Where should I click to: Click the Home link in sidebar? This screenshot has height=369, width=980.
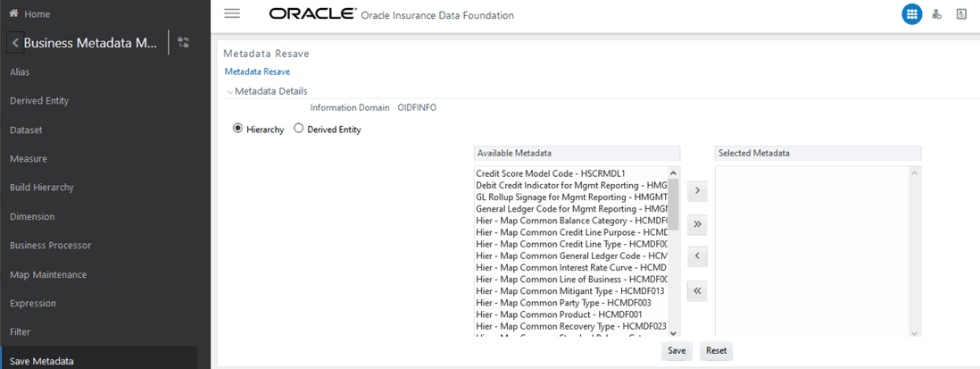[x=37, y=13]
